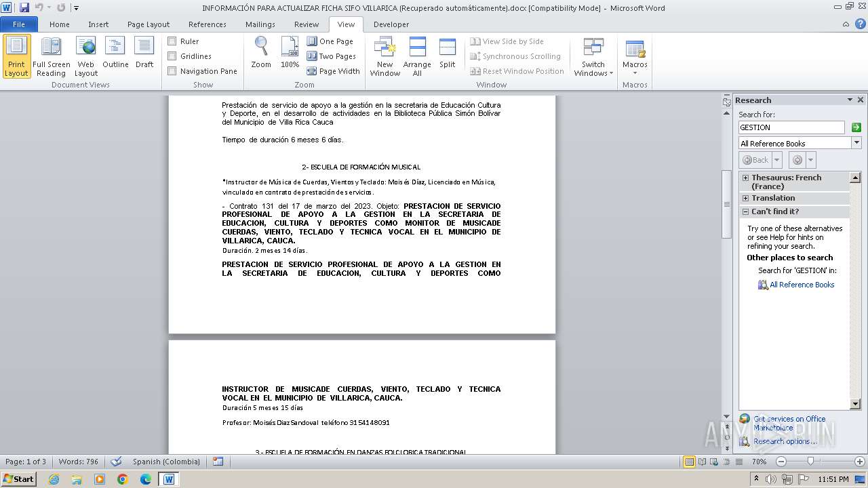Switch to the Review tab
868x488 pixels.
click(x=307, y=24)
